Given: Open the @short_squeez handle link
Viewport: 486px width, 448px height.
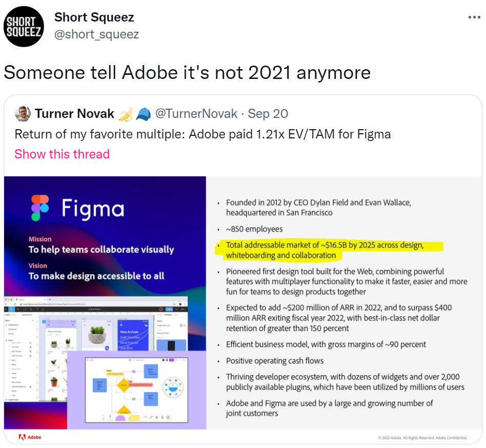Looking at the screenshot, I should pos(96,34).
